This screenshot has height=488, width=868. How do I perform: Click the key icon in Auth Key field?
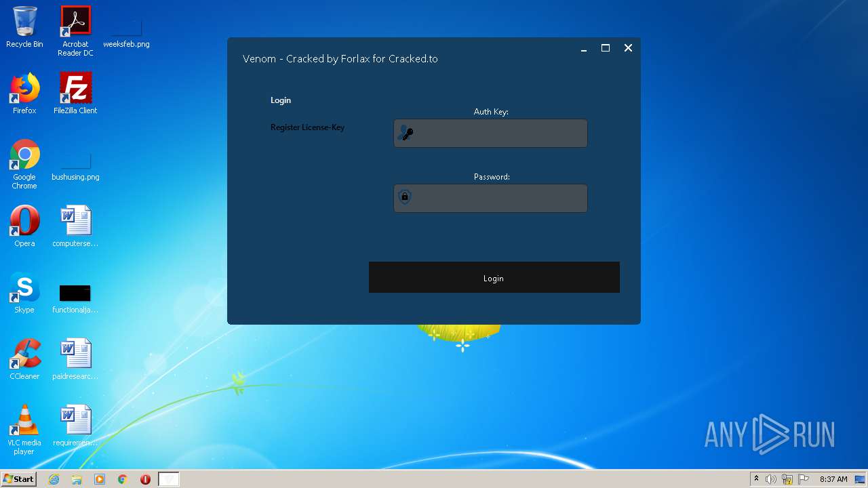406,133
